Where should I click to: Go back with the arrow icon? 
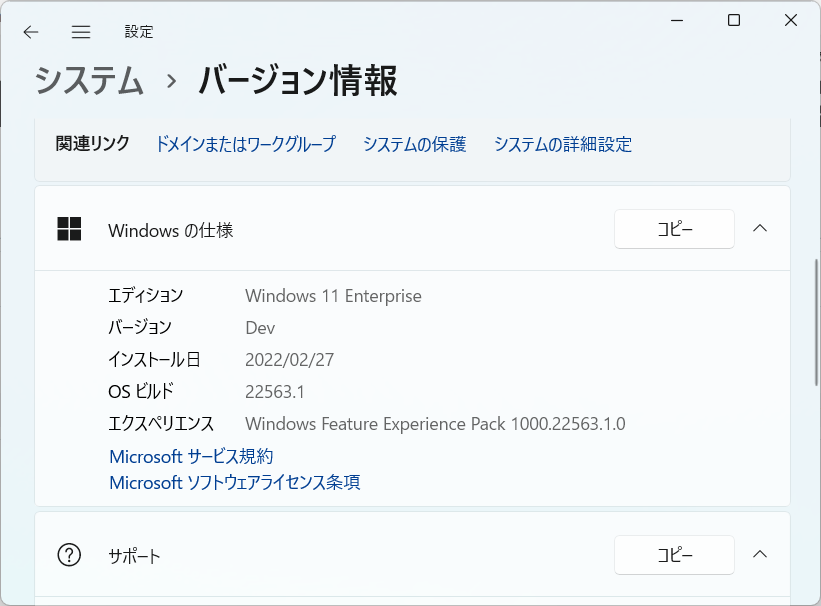tap(31, 32)
